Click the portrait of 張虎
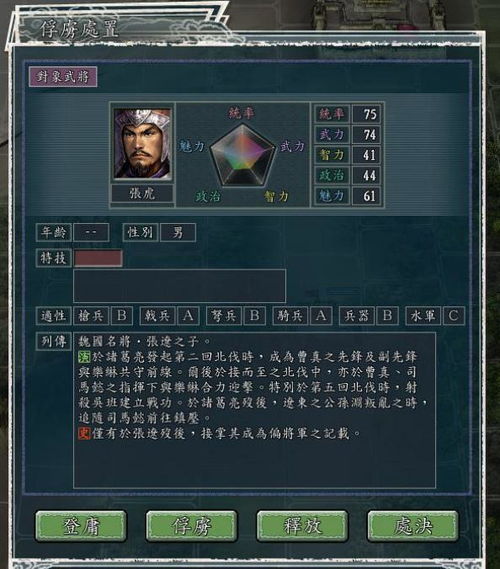Screen dimensions: 500x569 pos(142,144)
